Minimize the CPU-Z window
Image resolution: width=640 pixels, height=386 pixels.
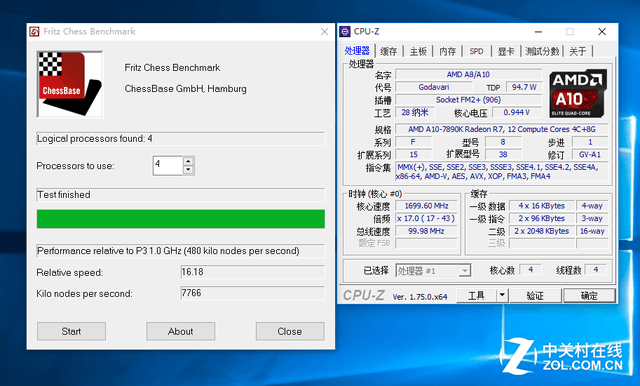[539, 31]
